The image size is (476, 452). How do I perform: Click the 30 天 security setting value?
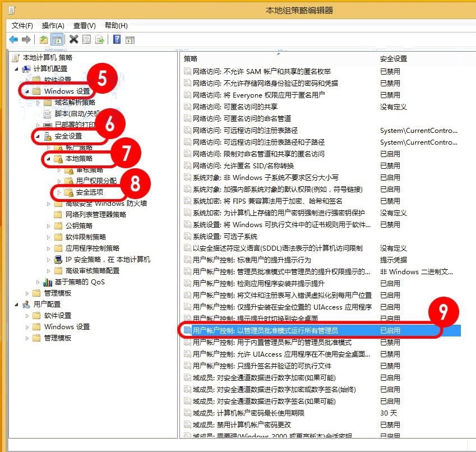pyautogui.click(x=389, y=413)
